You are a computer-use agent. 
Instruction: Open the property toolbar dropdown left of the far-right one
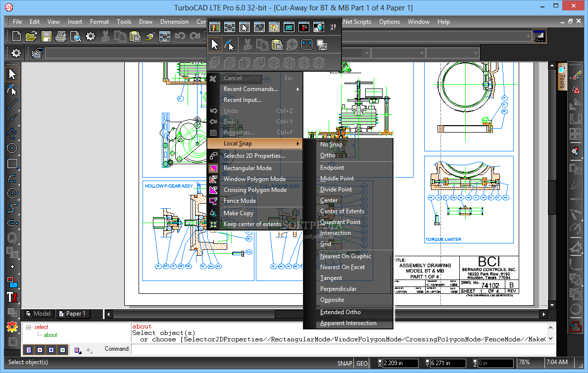[x=422, y=53]
